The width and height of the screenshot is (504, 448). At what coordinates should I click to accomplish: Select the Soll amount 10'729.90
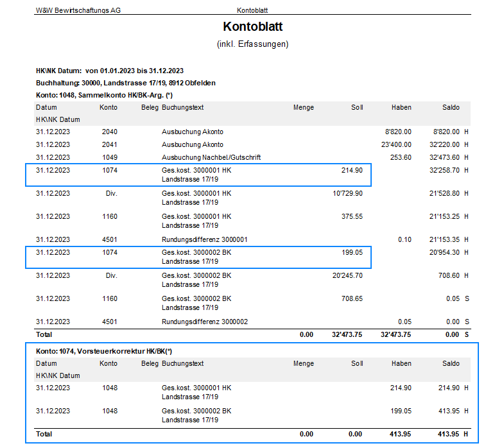[347, 193]
